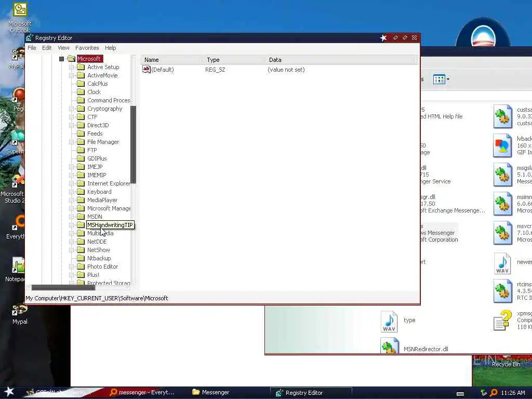Image resolution: width=532 pixels, height=399 pixels.
Task: Select the GDIPlus folder icon
Action: [81, 158]
